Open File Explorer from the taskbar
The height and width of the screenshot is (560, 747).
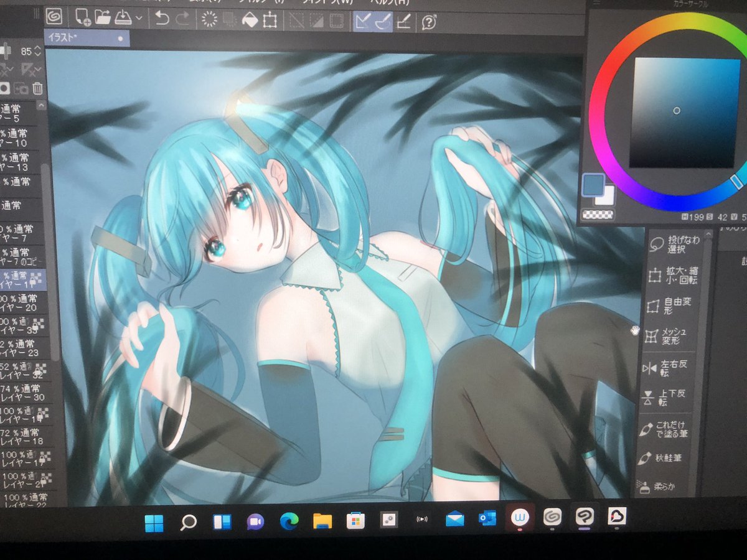(322, 521)
